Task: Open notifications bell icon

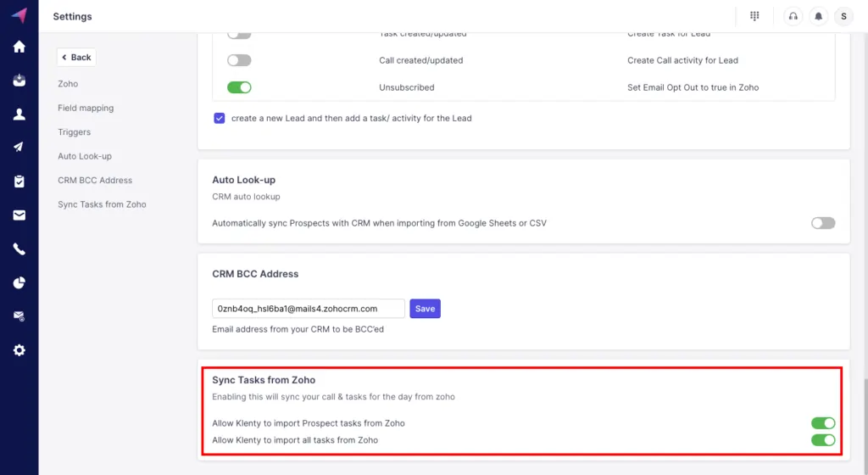Action: pyautogui.click(x=818, y=16)
